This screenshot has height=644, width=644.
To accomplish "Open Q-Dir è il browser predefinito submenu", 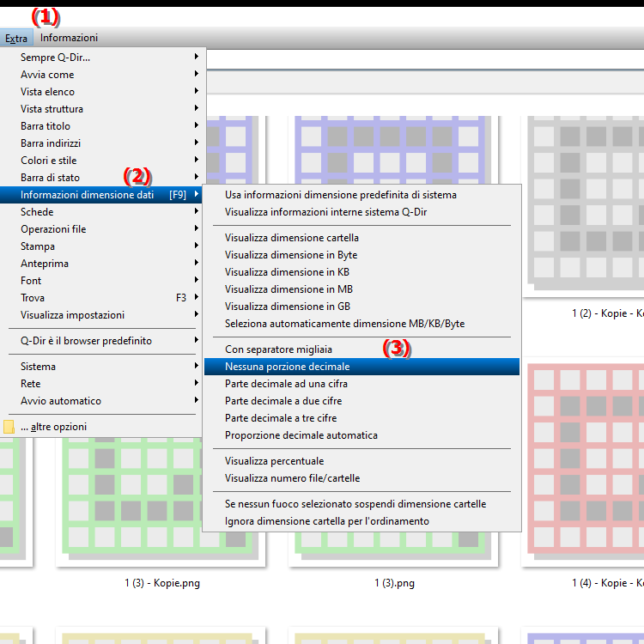I will pyautogui.click(x=101, y=341).
